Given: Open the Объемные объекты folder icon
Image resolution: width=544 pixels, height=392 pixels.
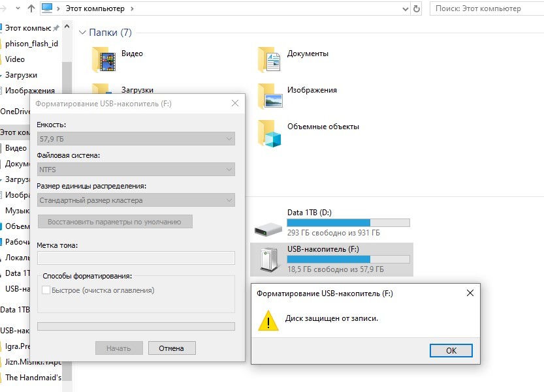Looking at the screenshot, I should pos(269,132).
